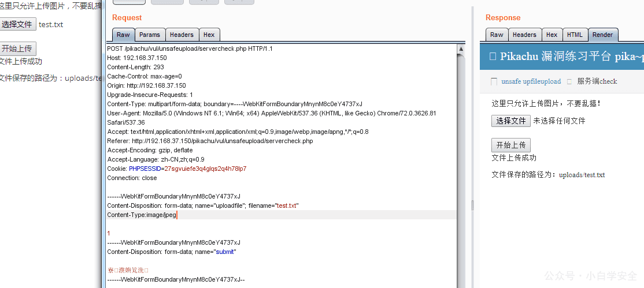This screenshot has width=644, height=288.
Task: Click 开始上传 button in rendered response
Action: 511,145
